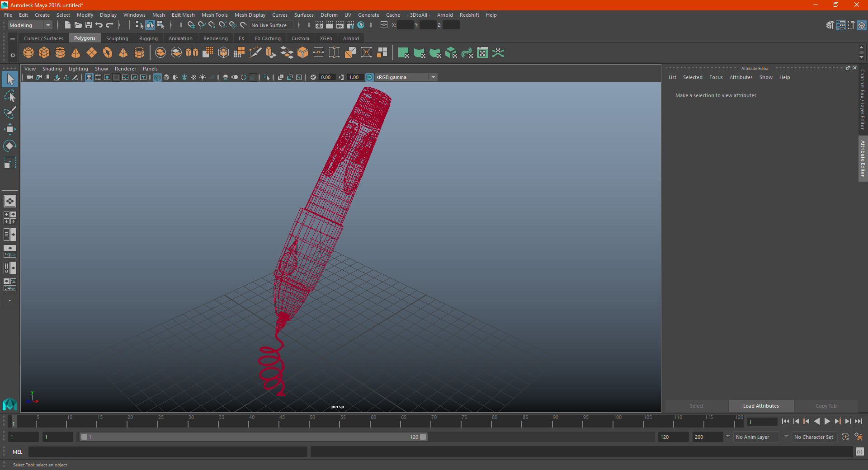This screenshot has width=868, height=470.
Task: Switch to the Rigging shelf tab
Action: pyautogui.click(x=148, y=38)
